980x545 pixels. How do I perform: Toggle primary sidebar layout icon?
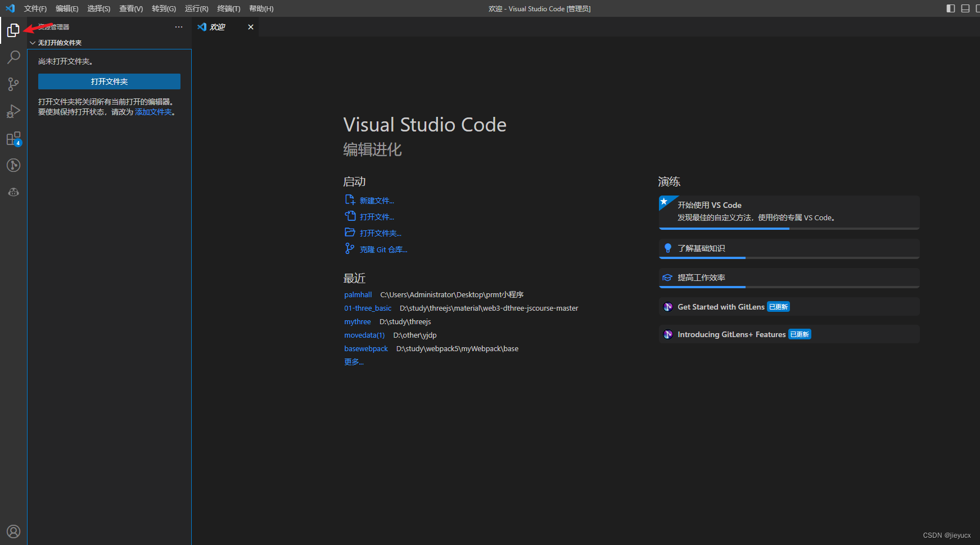coord(951,8)
